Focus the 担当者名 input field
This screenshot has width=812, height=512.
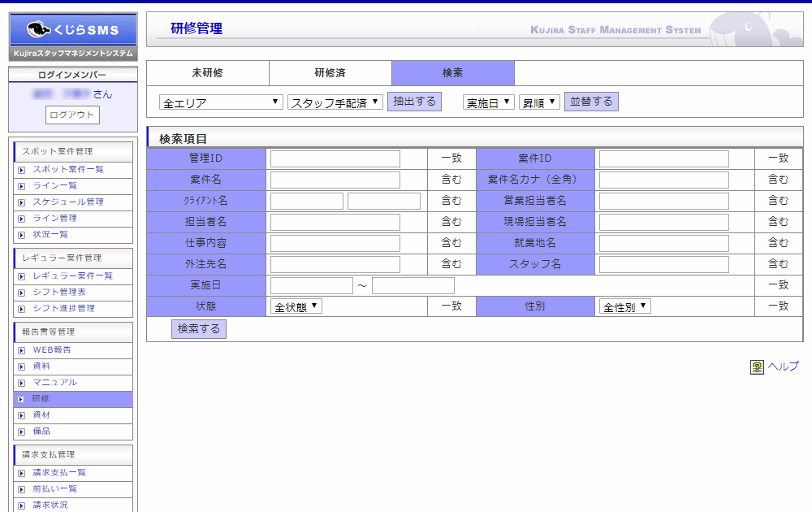[x=335, y=223]
